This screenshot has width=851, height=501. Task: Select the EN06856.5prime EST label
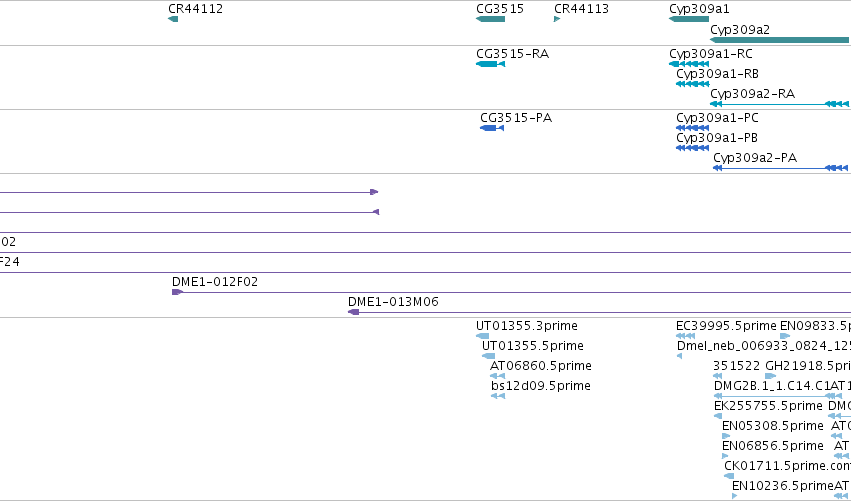(x=773, y=446)
